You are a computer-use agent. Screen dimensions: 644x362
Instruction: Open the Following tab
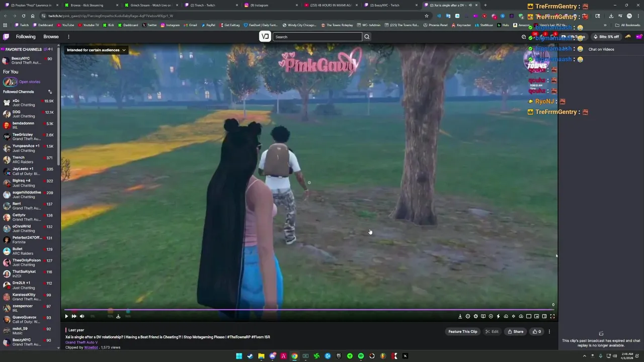point(26,37)
